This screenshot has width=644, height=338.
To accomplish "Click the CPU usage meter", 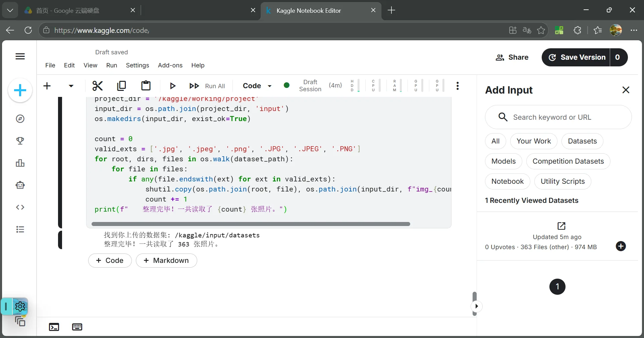I will [376, 86].
